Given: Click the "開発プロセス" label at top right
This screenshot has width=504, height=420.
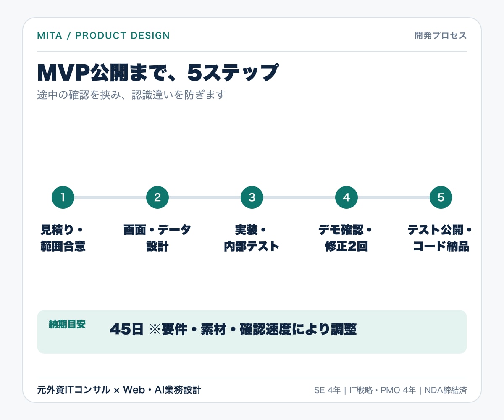Looking at the screenshot, I should coord(441,36).
